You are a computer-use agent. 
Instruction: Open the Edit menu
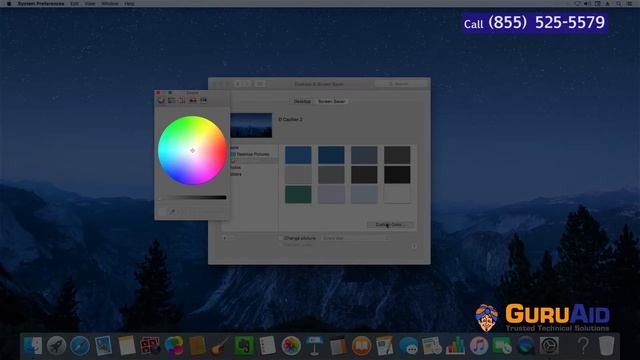(x=74, y=3)
